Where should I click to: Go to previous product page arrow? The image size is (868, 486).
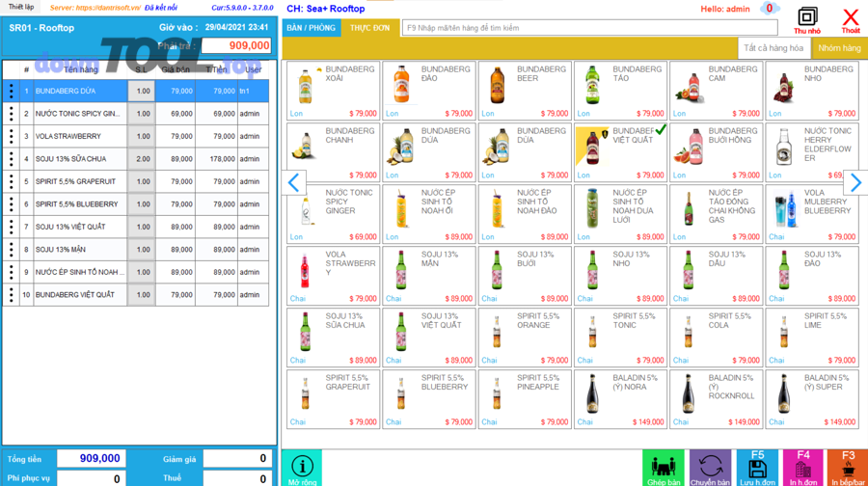tap(294, 182)
